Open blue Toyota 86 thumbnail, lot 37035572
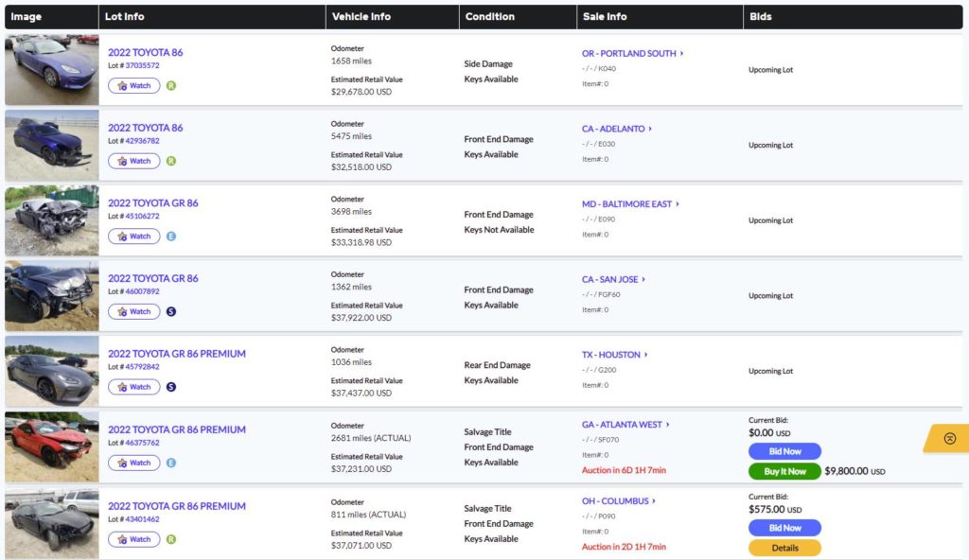Viewport: 969px width, 560px height. [52, 70]
